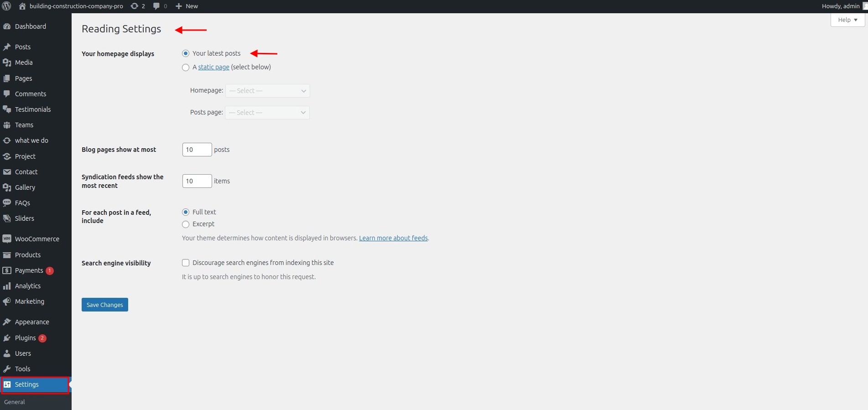The image size is (868, 410).
Task: Select 'Your latest posts' radio button
Action: click(186, 53)
